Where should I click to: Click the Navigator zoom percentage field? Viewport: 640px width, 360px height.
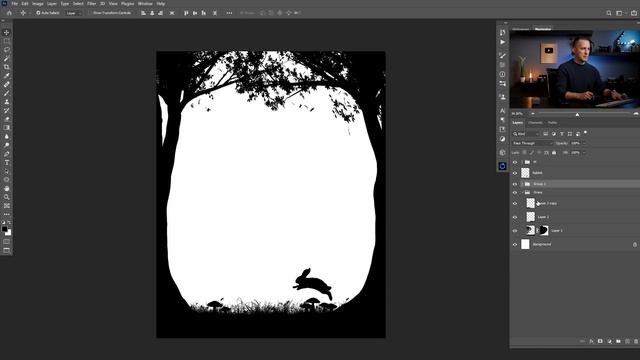coord(518,114)
